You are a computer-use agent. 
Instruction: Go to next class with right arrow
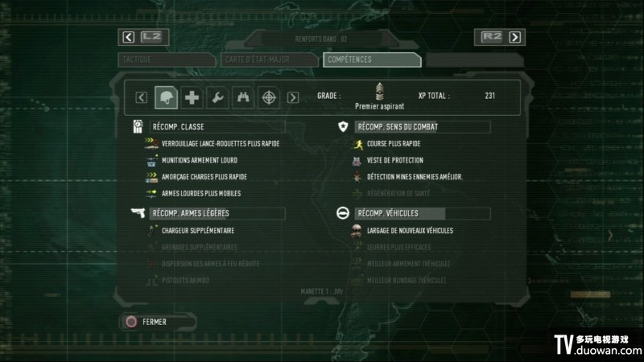(x=293, y=97)
